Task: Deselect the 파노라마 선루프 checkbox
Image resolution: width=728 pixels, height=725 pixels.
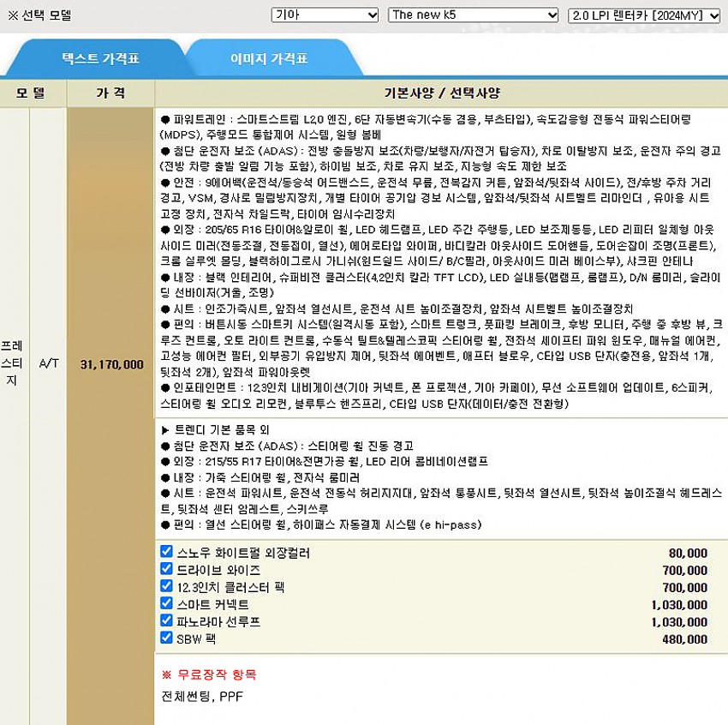Action: 167,620
